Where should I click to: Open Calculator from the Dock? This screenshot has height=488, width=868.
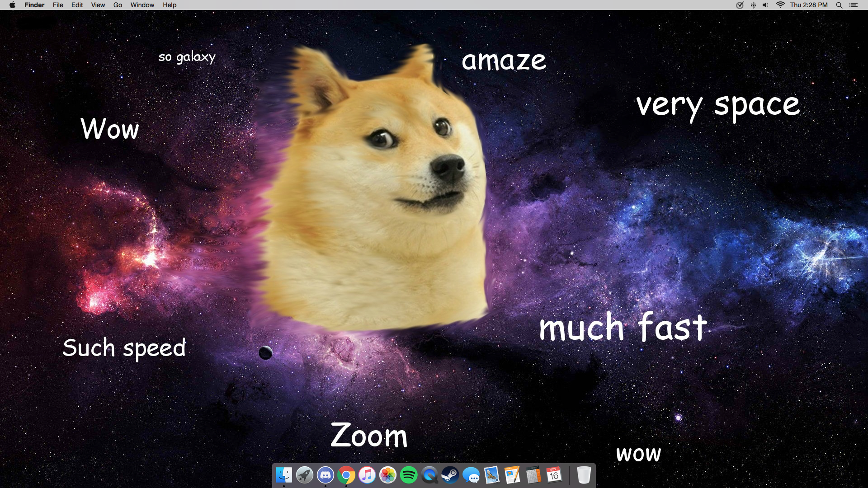[x=533, y=475]
